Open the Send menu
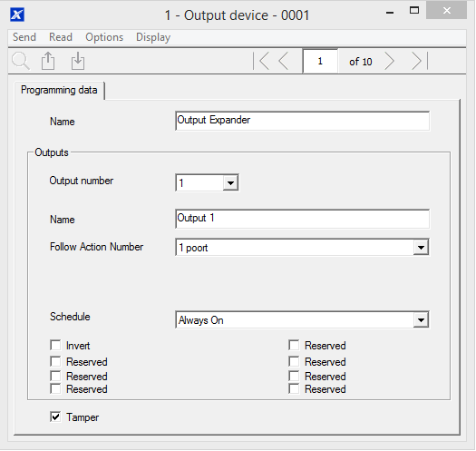This screenshot has height=451, width=476. 24,37
